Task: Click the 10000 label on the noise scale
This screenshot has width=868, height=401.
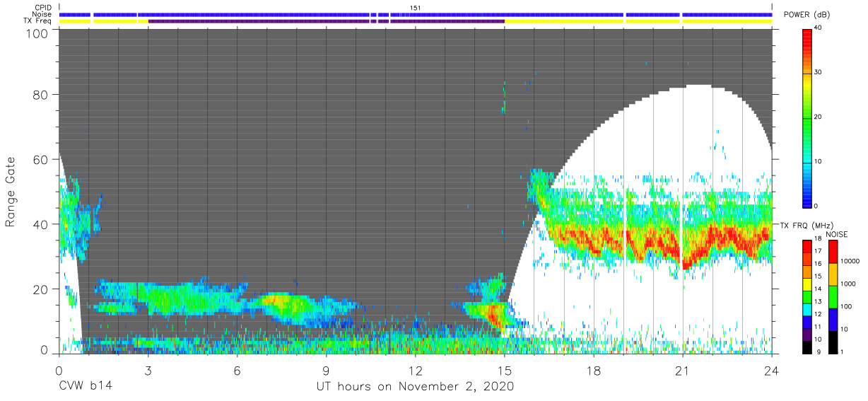Action: coord(851,261)
